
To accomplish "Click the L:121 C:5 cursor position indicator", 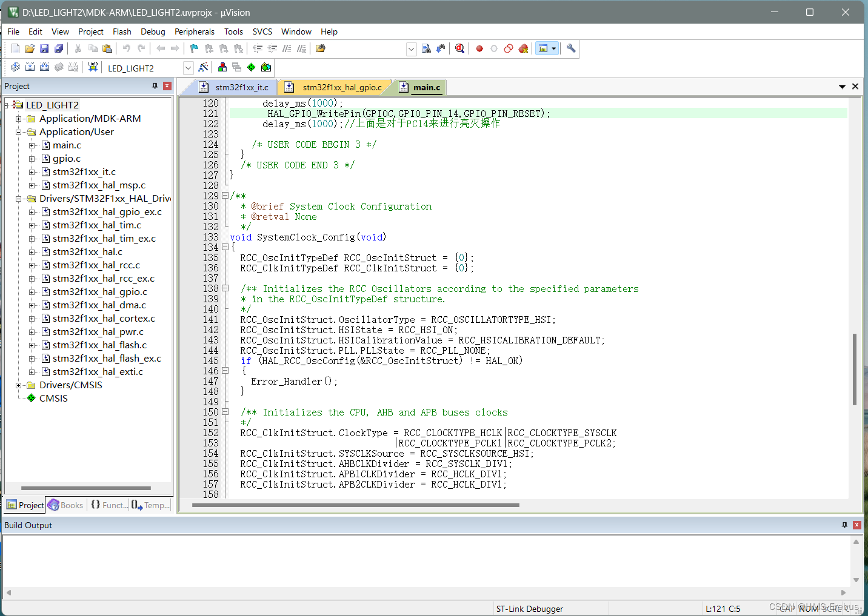I will click(x=723, y=609).
